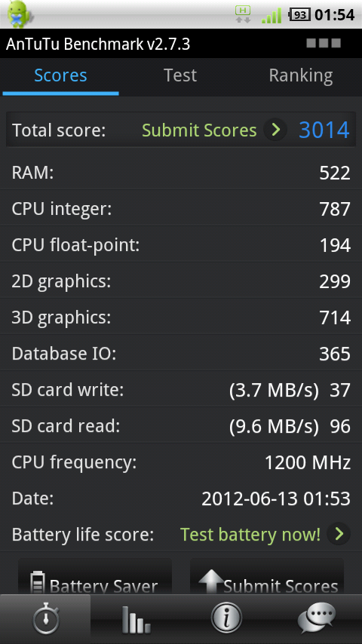Tap the Android notification icon in status bar

pos(20,14)
